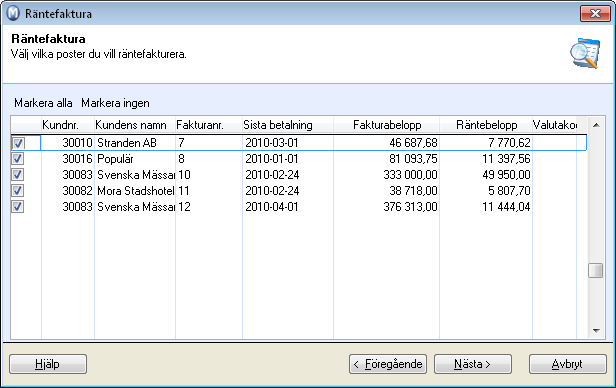Screen dimensions: 616x388
Task: Sort by Fakturabelopp column header
Action: 387,125
